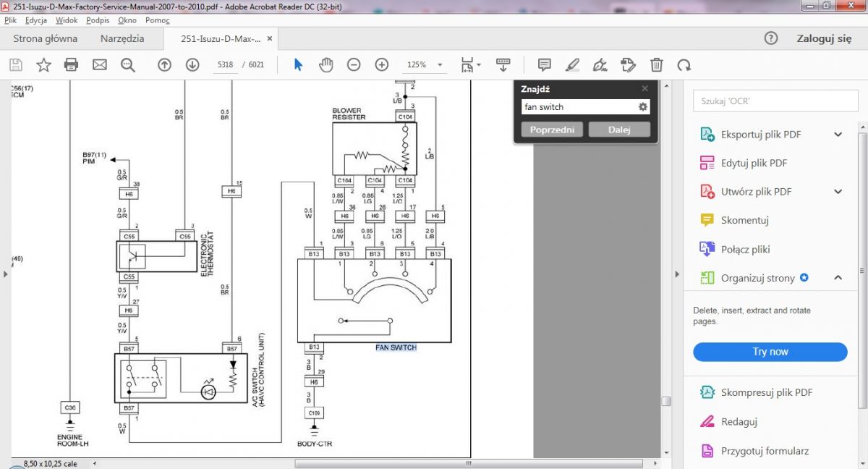Expand Eksportuj plik PDF chevron
The height and width of the screenshot is (469, 868).
pyautogui.click(x=838, y=135)
